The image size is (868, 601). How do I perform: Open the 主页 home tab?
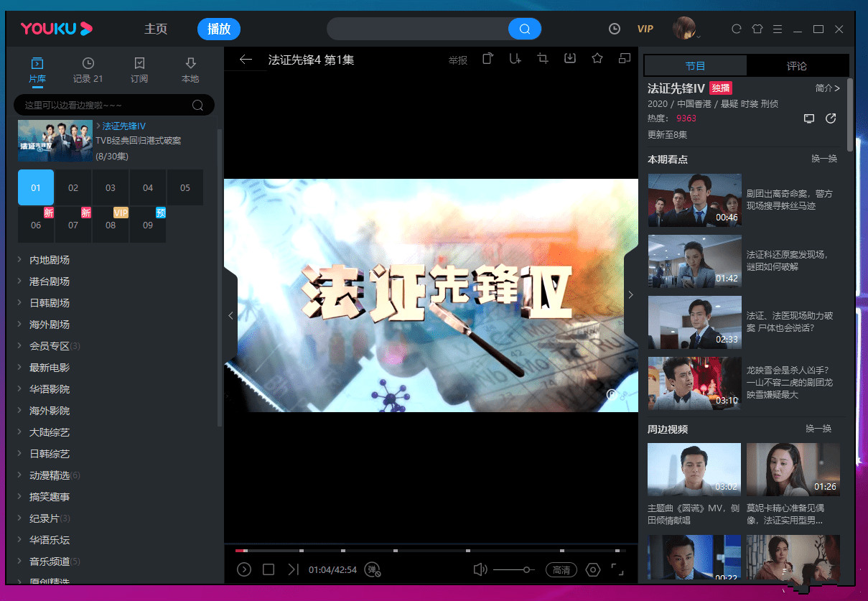pos(156,29)
